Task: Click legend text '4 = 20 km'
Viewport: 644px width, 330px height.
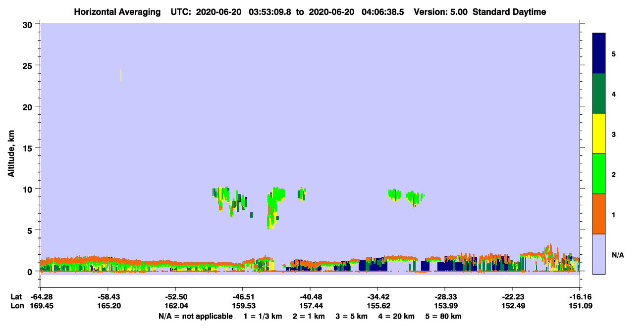Action: pyautogui.click(x=396, y=316)
